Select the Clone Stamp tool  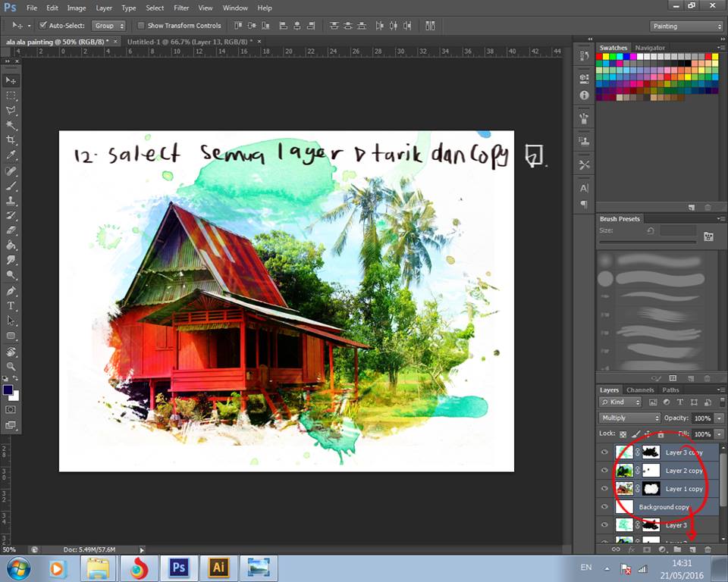tap(11, 201)
